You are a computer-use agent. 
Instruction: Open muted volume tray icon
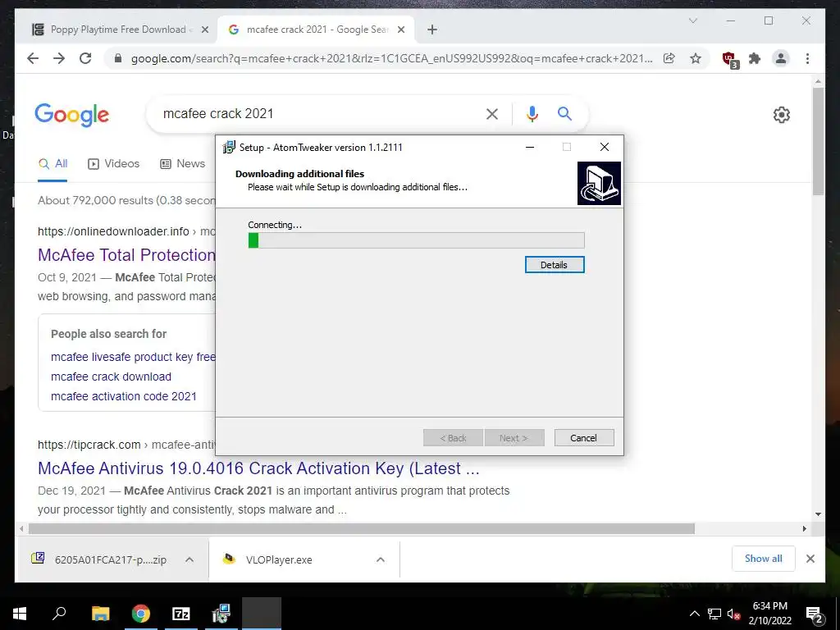(733, 614)
